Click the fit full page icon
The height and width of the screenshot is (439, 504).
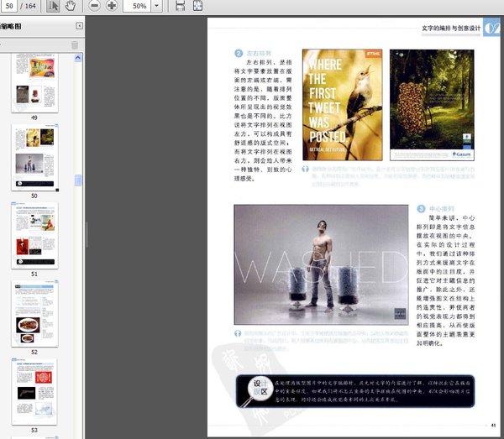[197, 6]
